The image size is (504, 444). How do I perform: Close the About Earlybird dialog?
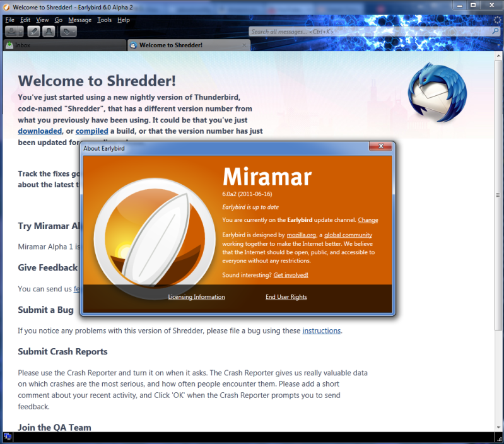point(380,147)
